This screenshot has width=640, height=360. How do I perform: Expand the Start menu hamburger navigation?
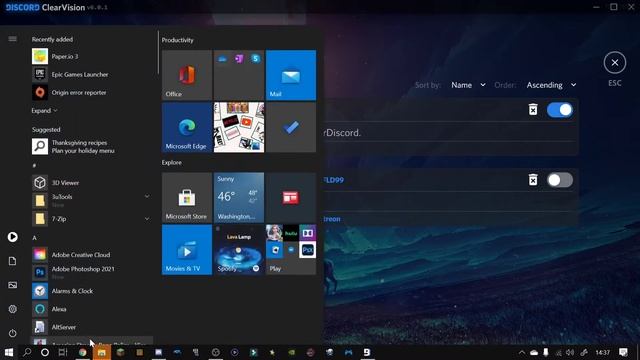[x=13, y=39]
